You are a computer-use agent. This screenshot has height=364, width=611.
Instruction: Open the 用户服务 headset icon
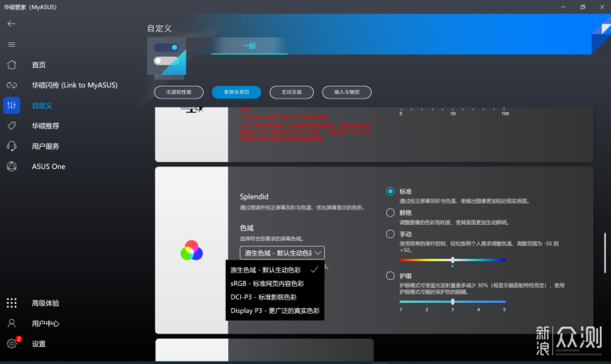[x=12, y=146]
